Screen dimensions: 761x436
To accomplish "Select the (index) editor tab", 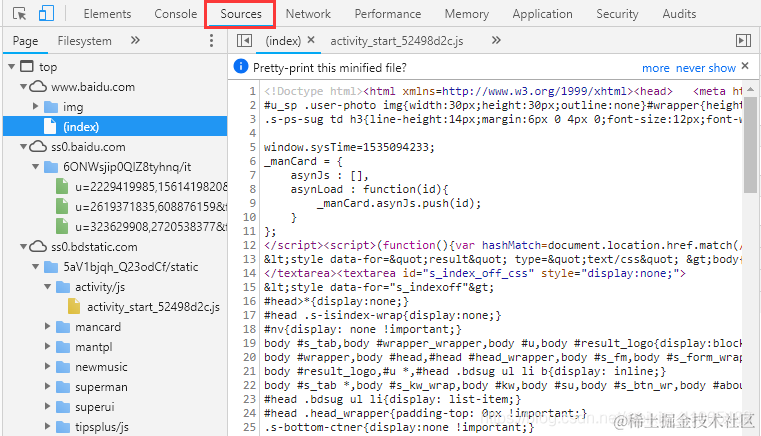I will tap(283, 41).
